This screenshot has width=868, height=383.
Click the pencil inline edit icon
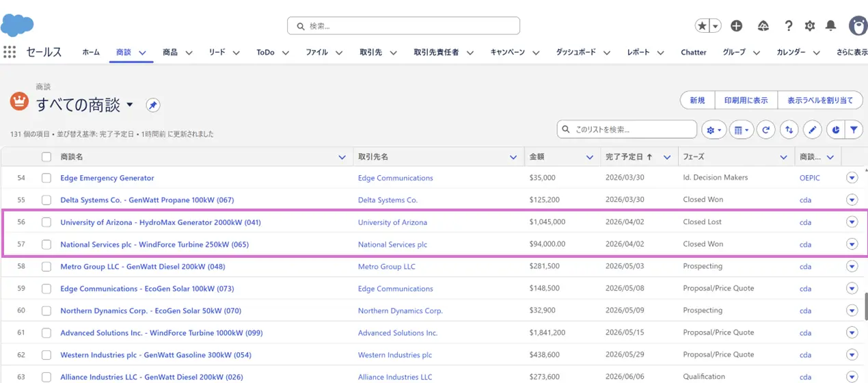[811, 130]
